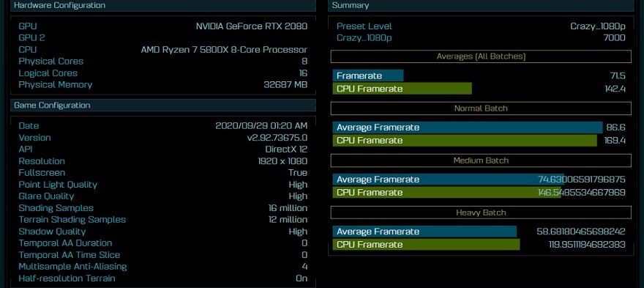Click the Medium Batch Average Framerate bar

(x=449, y=180)
